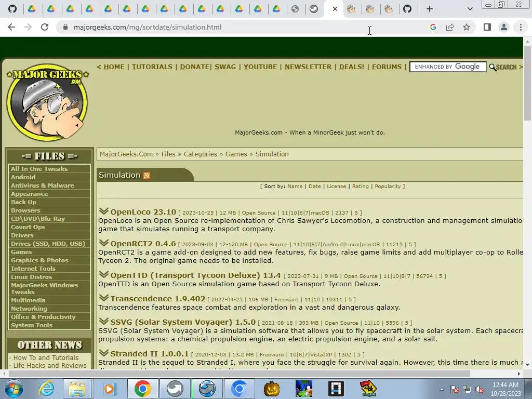Open the Simulation RSS feed icon

pyautogui.click(x=147, y=176)
